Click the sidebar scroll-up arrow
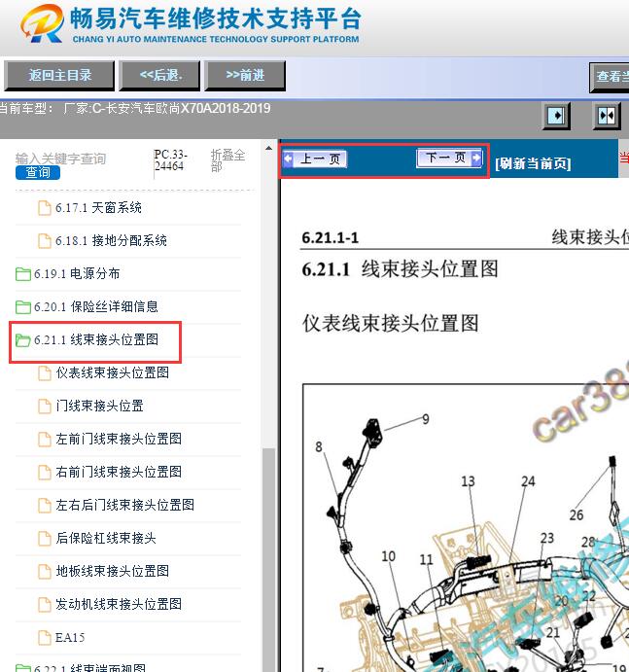629x672 pixels. [x=268, y=148]
